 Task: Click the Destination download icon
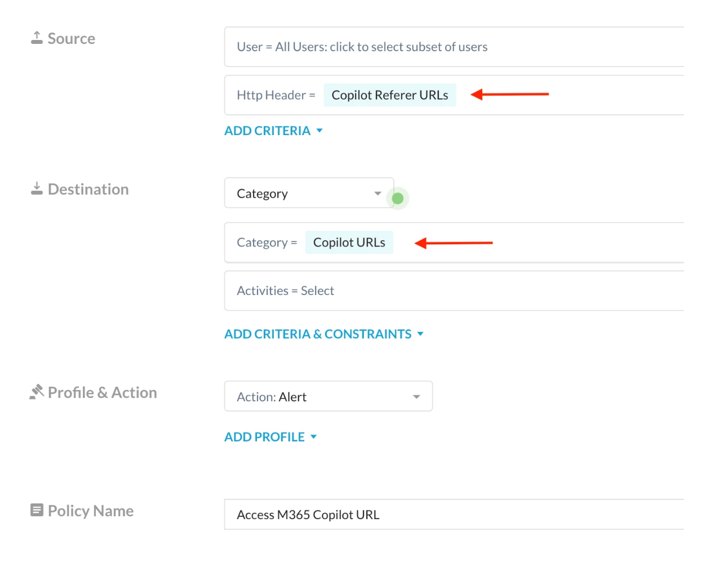37,189
